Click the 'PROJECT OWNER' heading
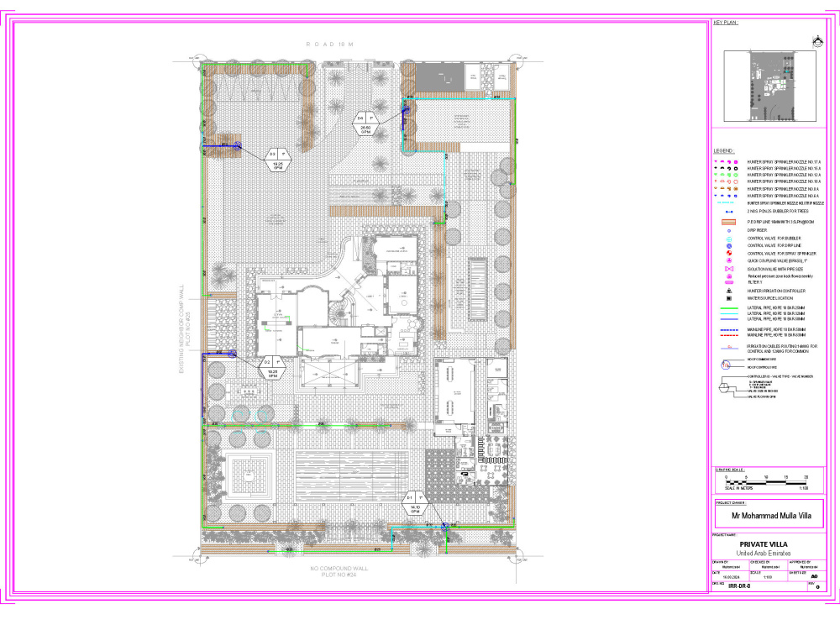 point(731,502)
